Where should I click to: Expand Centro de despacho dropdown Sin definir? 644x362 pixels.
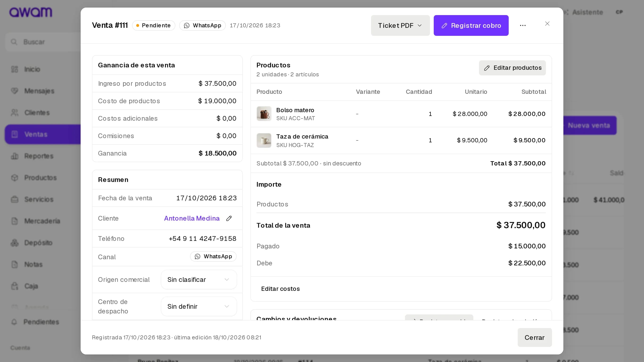tap(199, 307)
